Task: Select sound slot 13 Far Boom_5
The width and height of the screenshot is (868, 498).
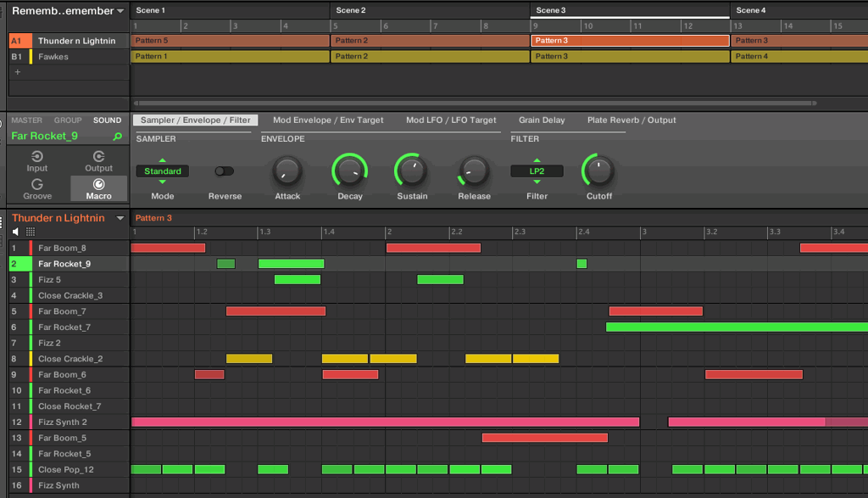Action: (x=70, y=438)
